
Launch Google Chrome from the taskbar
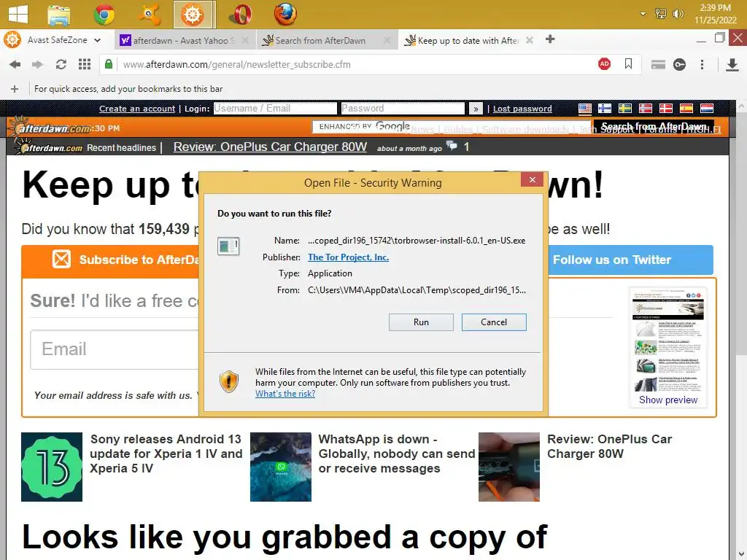[x=104, y=15]
